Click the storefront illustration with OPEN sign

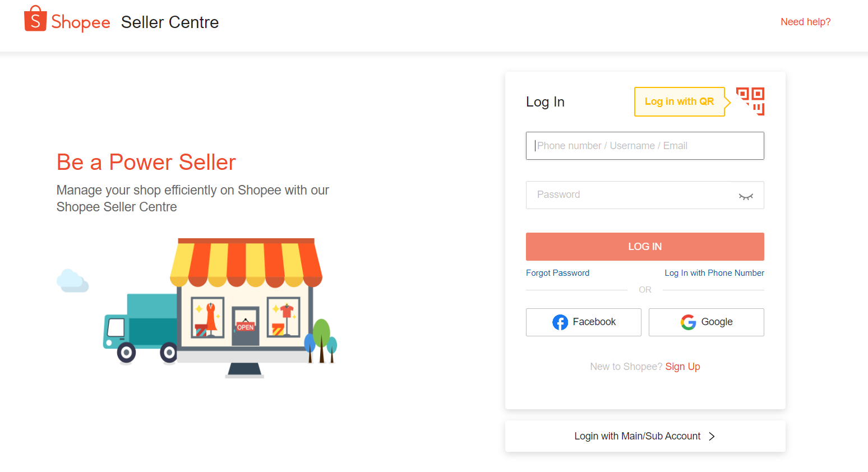[246, 307]
